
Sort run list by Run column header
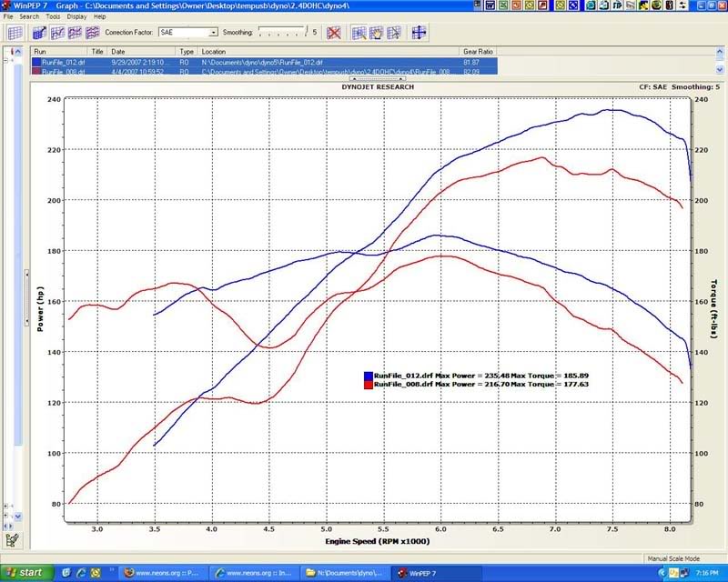click(x=59, y=52)
